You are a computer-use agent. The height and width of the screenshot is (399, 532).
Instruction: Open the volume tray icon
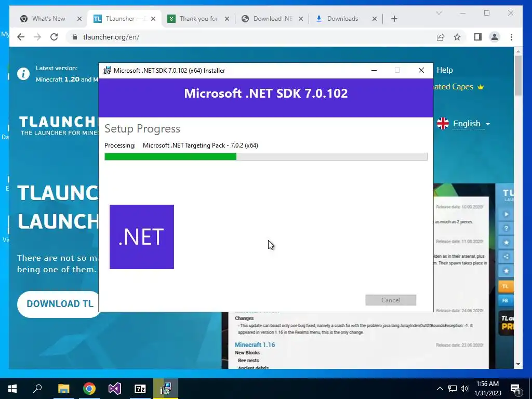tap(464, 389)
